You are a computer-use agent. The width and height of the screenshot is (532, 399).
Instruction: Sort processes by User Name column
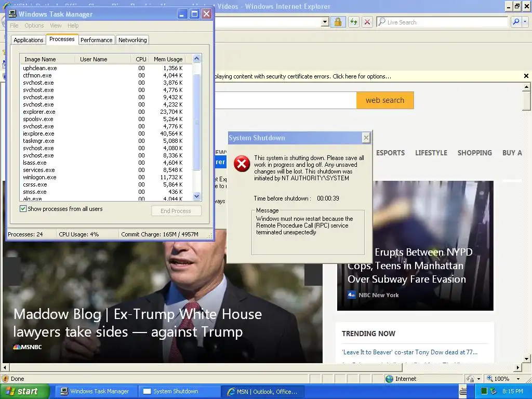(103, 59)
